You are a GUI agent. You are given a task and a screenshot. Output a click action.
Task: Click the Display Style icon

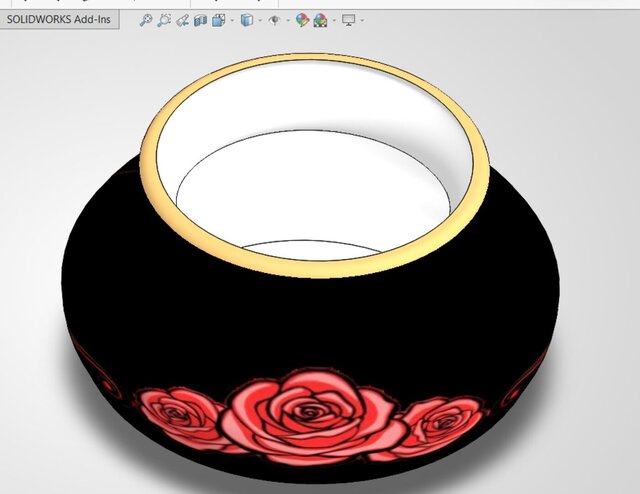[246, 19]
